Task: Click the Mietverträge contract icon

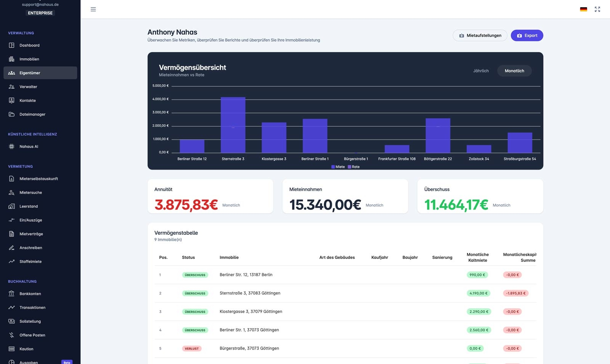Action: [11, 234]
